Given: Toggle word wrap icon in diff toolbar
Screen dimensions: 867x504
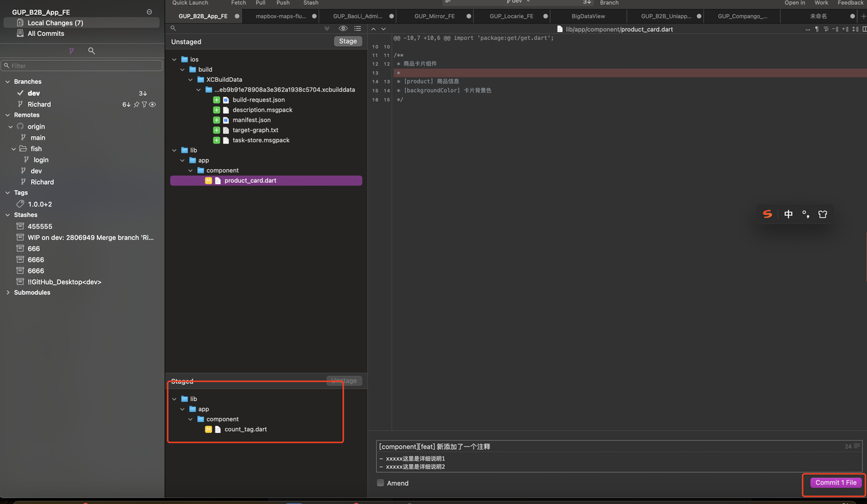Looking at the screenshot, I should click(826, 29).
